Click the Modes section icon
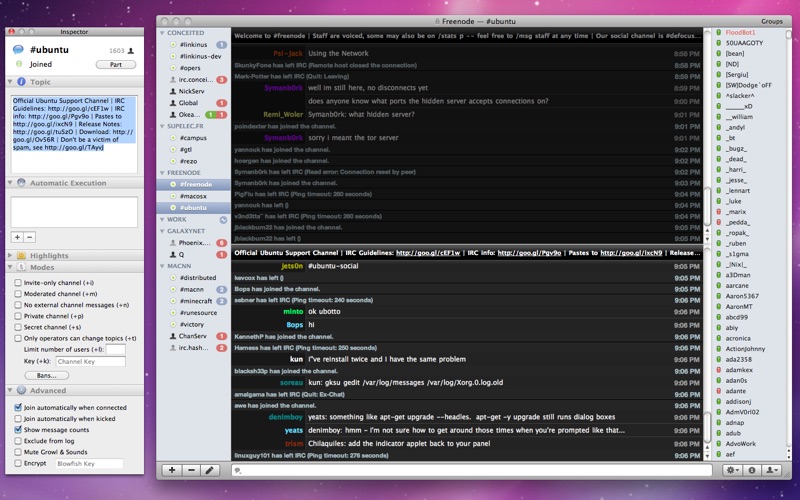Viewport: 800px width, 500px height. [21, 267]
